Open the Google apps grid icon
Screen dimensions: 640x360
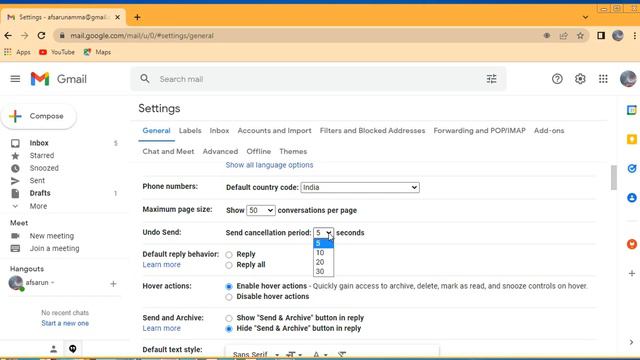coord(603,79)
